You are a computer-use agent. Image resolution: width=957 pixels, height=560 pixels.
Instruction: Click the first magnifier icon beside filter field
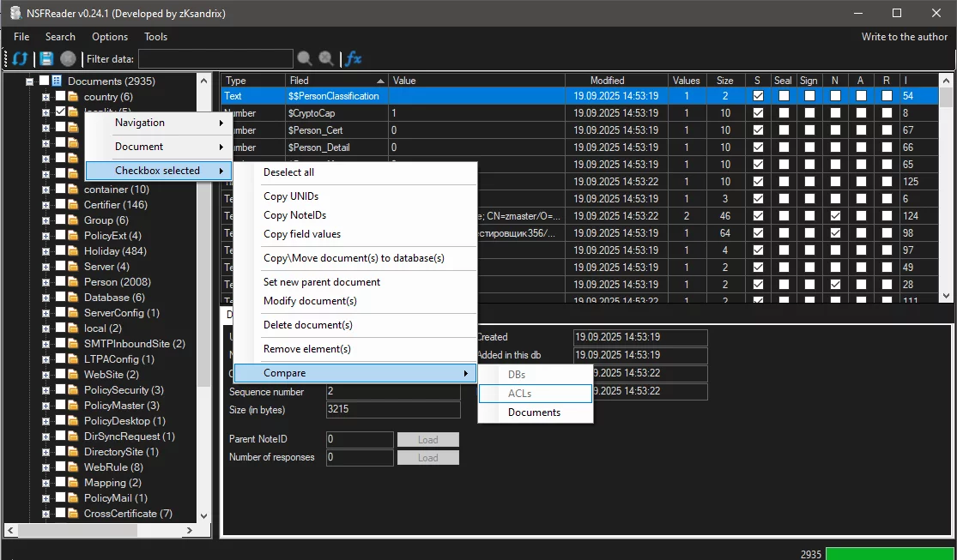305,58
